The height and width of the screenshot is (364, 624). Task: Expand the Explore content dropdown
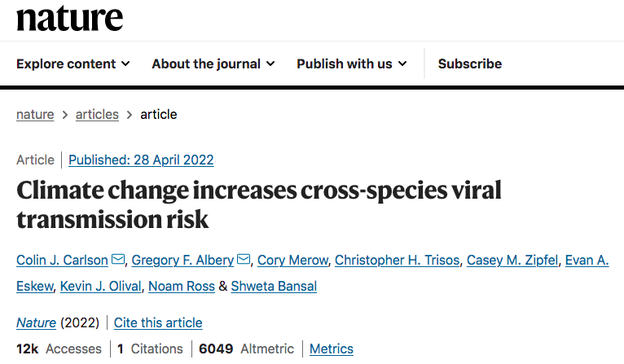(x=73, y=64)
